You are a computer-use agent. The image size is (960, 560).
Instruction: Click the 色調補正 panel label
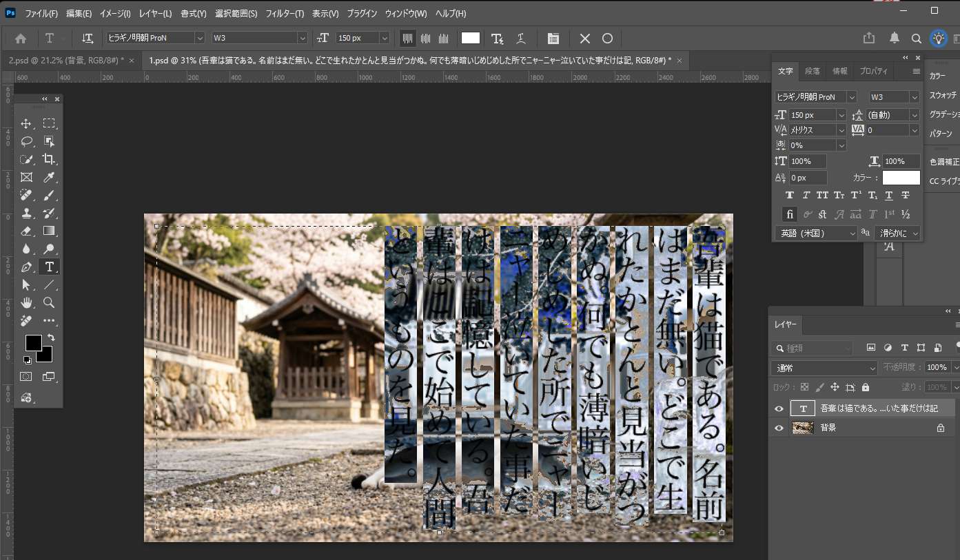[943, 162]
